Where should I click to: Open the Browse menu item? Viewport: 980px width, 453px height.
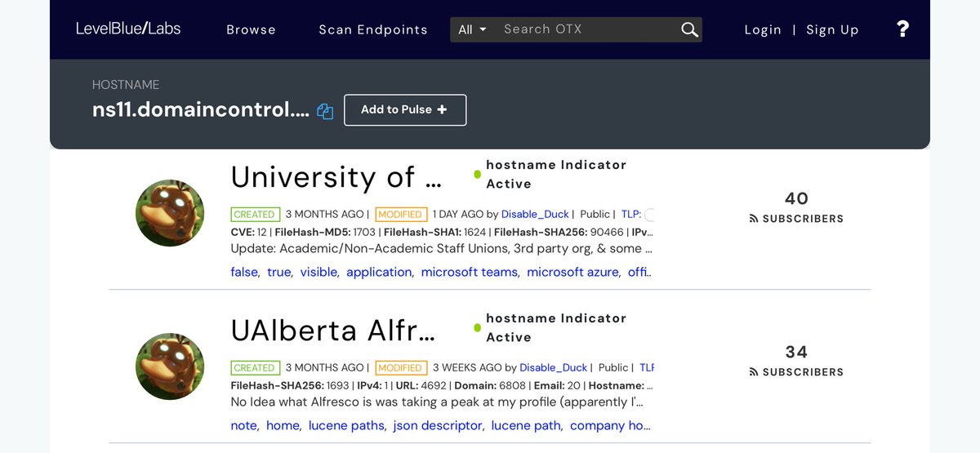251,29
